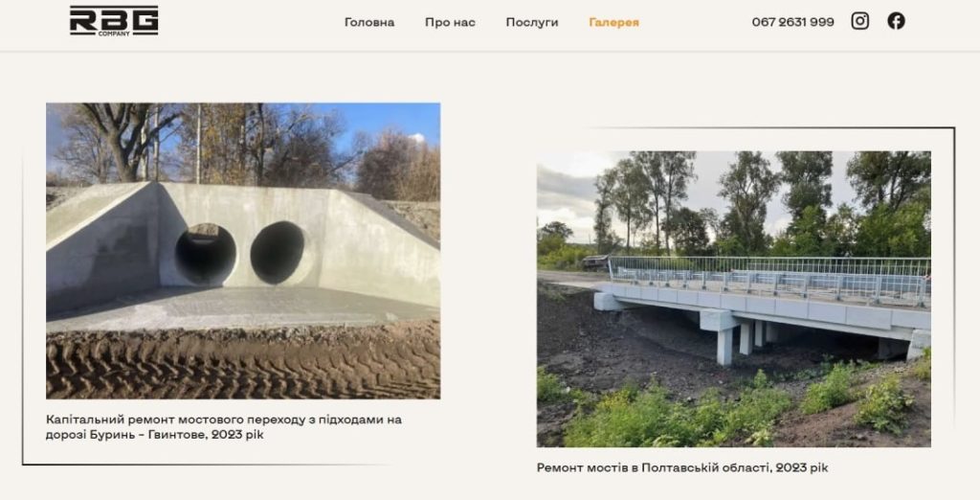Open the highlighted Галерея tab

tap(613, 23)
